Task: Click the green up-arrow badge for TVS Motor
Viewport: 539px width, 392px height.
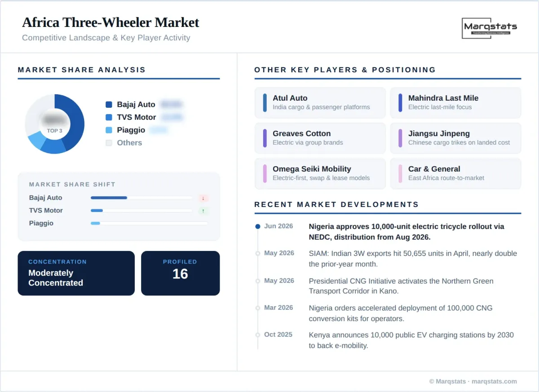Action: tap(203, 211)
